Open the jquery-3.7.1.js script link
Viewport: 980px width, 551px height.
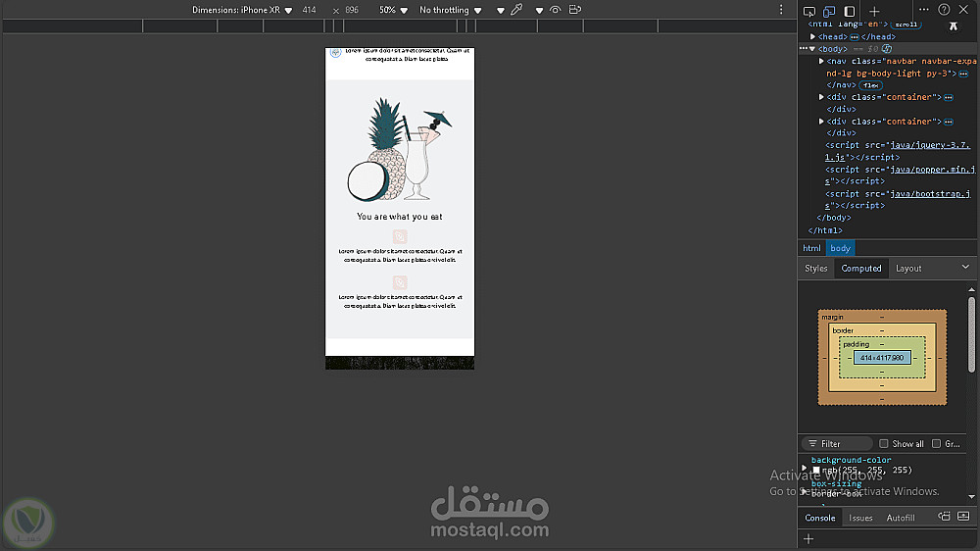point(898,151)
